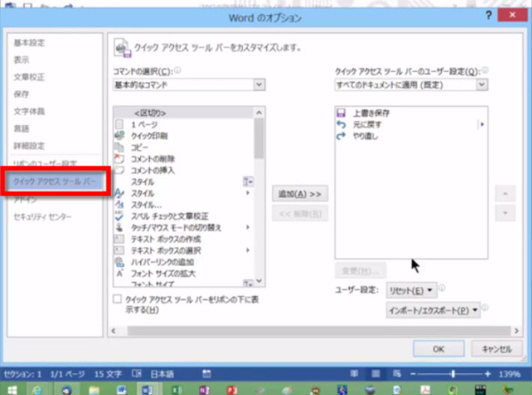Select スペル チェックと文章校正 icon entry
Screen dimensions: 532x395
coord(119,216)
